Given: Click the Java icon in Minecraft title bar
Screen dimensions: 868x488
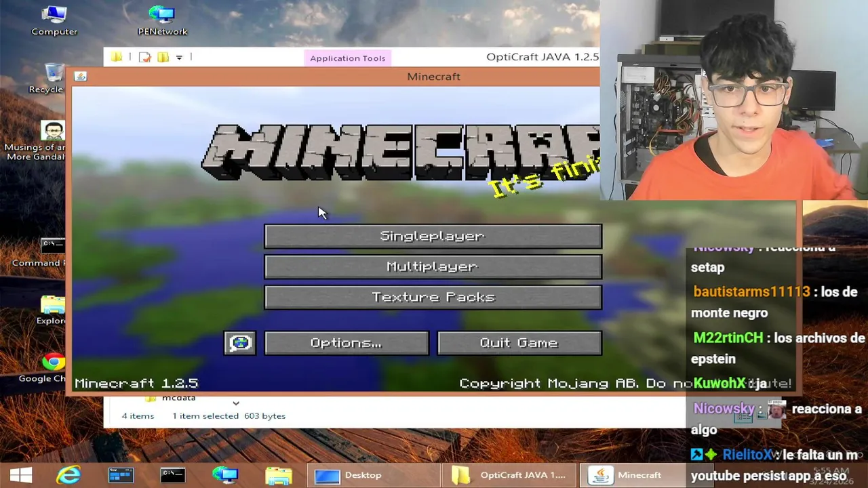Looking at the screenshot, I should (81, 77).
